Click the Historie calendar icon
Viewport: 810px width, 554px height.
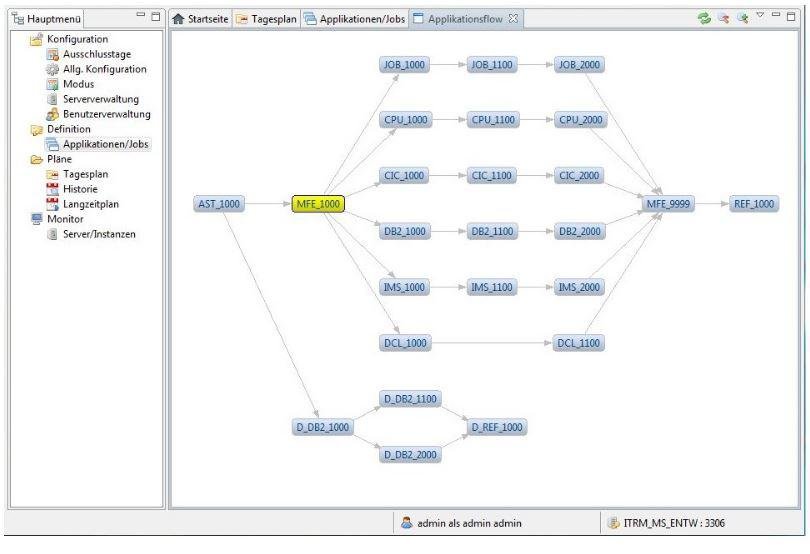(x=52, y=189)
